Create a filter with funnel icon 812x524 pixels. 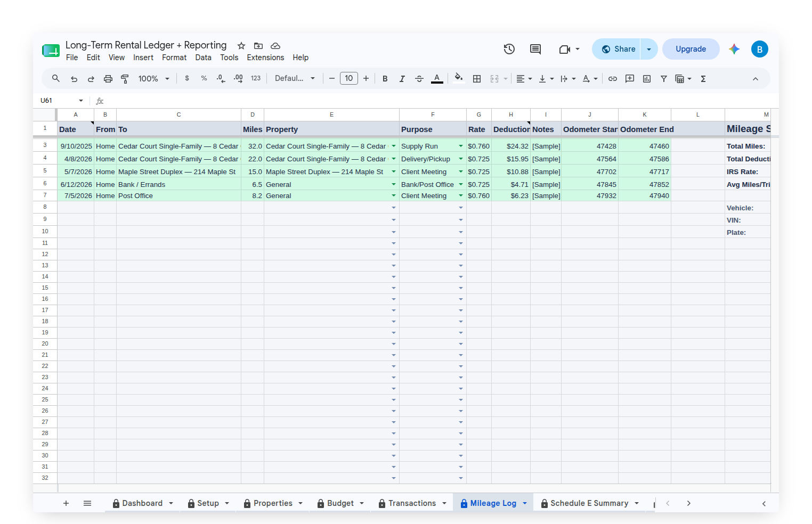coord(664,79)
